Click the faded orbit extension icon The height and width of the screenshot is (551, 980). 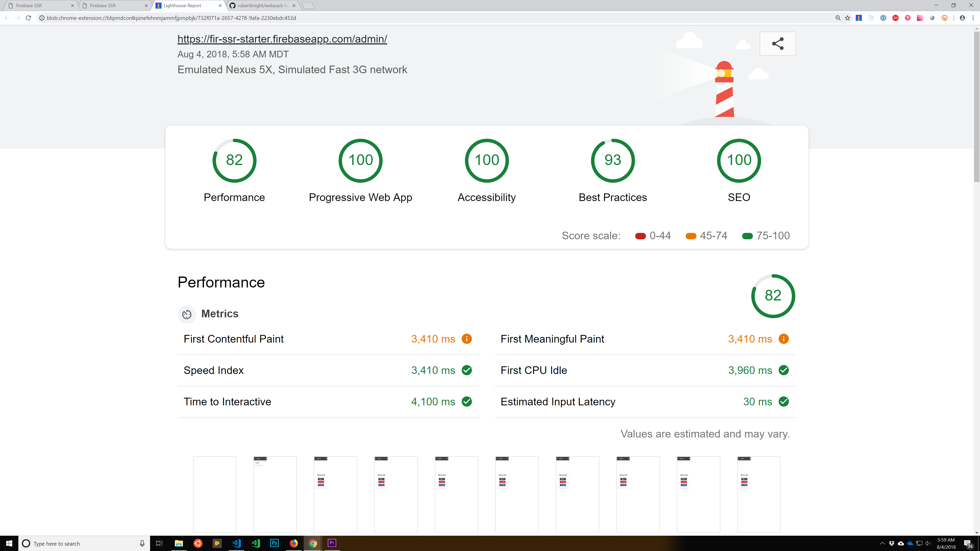(871, 18)
